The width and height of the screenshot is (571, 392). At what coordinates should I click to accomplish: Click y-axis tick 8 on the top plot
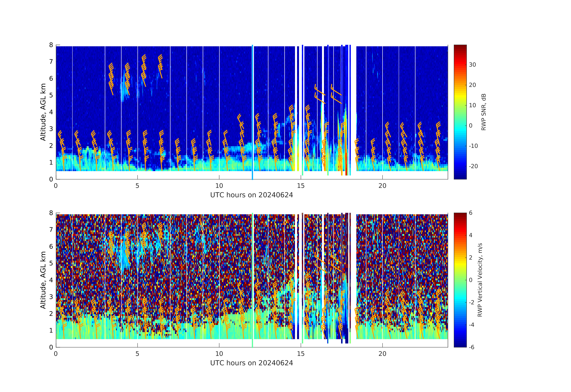click(x=51, y=45)
